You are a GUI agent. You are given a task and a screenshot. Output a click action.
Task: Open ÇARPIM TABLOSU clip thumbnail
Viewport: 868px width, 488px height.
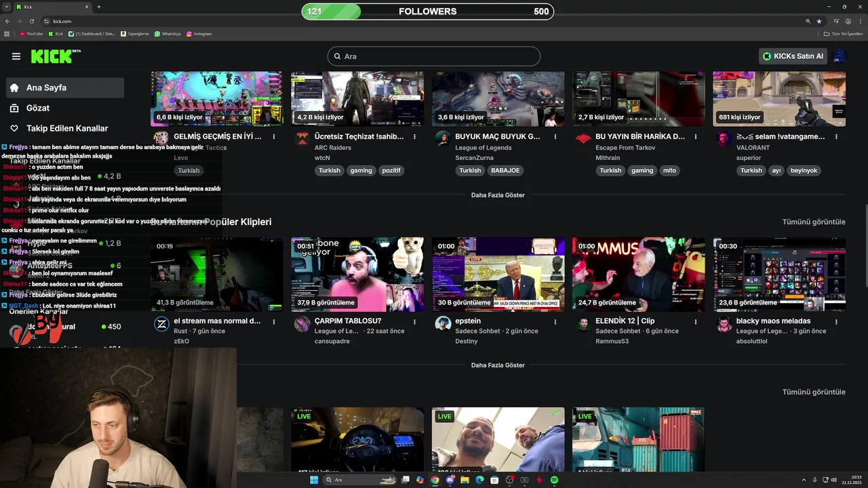(357, 274)
